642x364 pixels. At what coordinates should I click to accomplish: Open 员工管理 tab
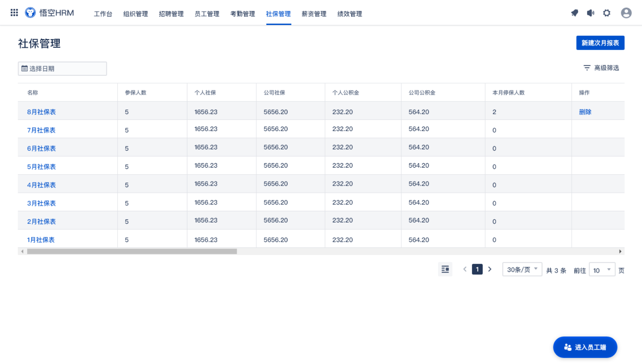click(207, 14)
